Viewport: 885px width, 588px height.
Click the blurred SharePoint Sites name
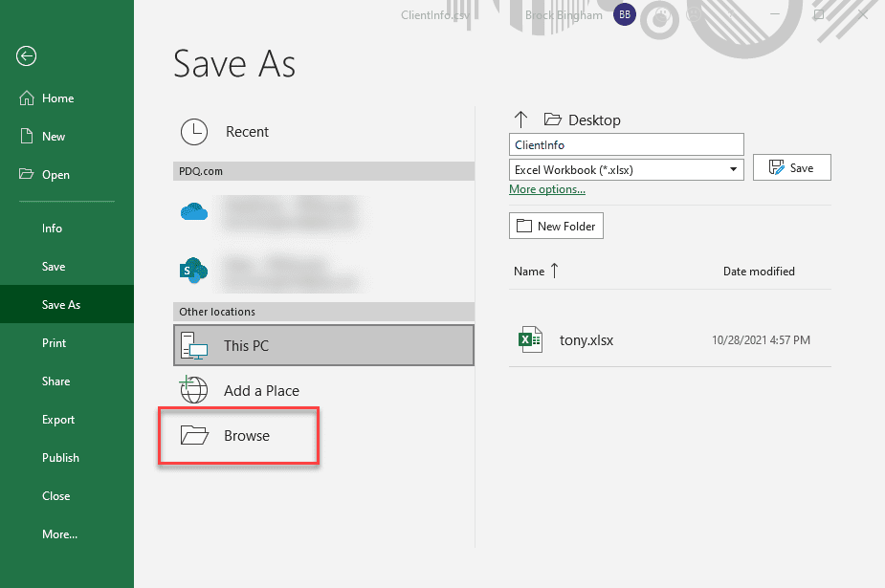(291, 273)
